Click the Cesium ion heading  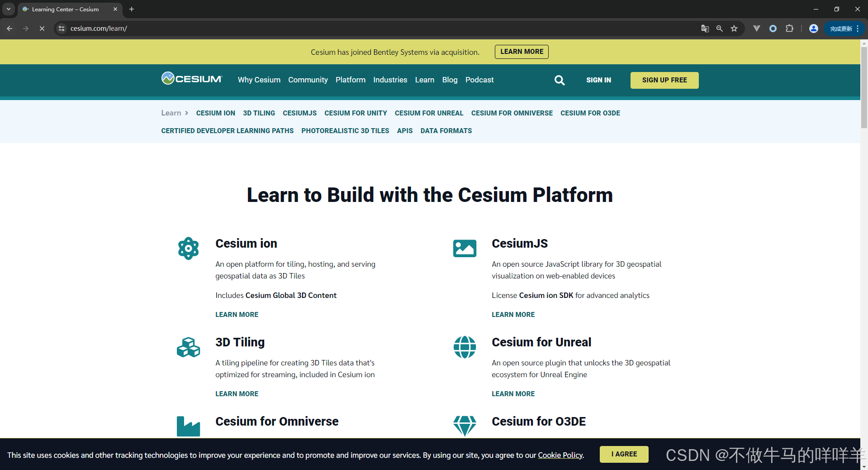[246, 244]
